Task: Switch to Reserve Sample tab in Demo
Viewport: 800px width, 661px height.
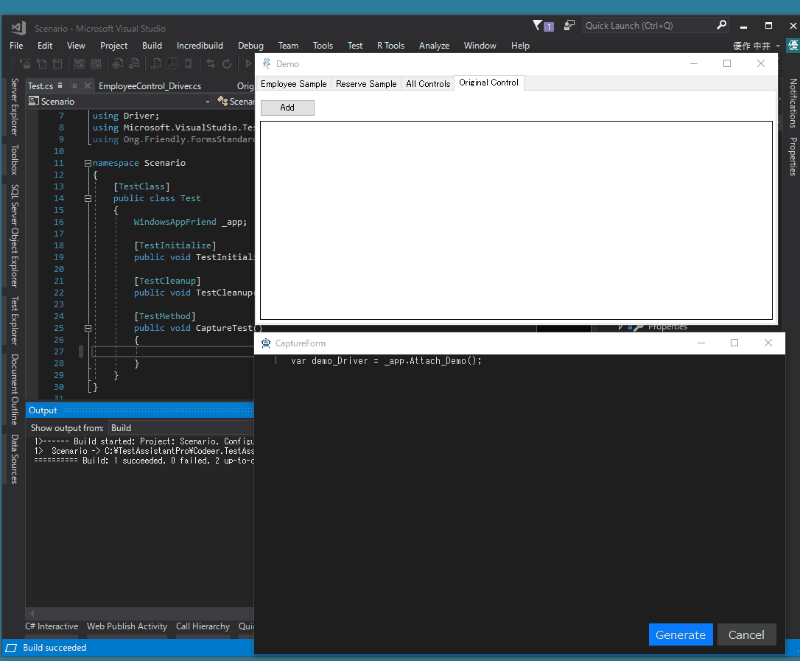Action: (x=366, y=84)
